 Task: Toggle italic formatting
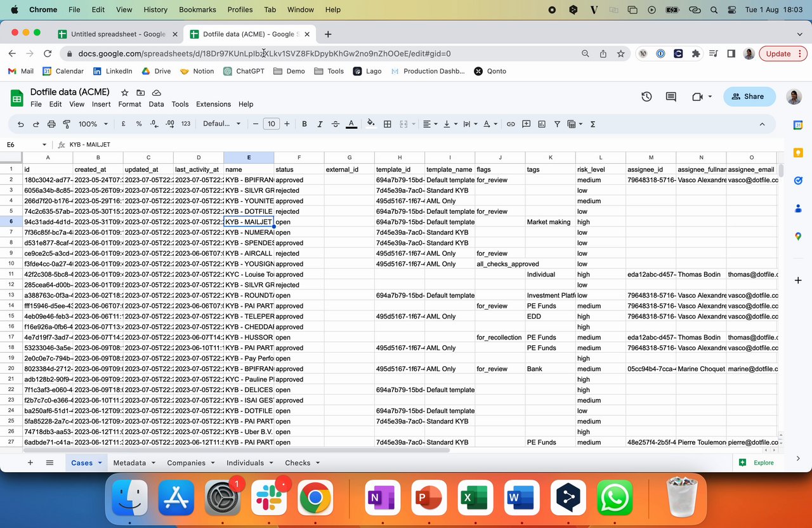320,124
